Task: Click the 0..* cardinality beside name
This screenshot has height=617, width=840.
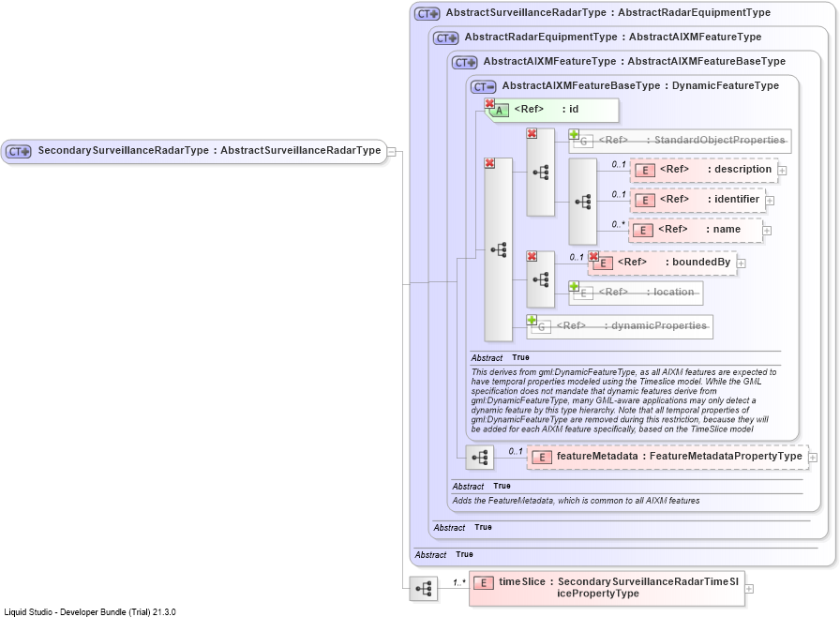Action: tap(618, 224)
